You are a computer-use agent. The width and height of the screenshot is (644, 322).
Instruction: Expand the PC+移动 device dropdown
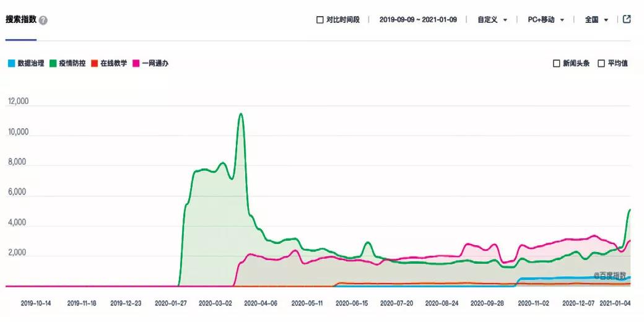click(x=546, y=20)
